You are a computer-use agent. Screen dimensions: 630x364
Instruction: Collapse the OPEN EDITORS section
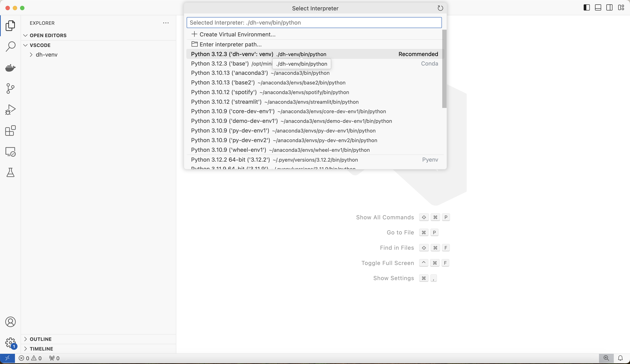pos(48,35)
